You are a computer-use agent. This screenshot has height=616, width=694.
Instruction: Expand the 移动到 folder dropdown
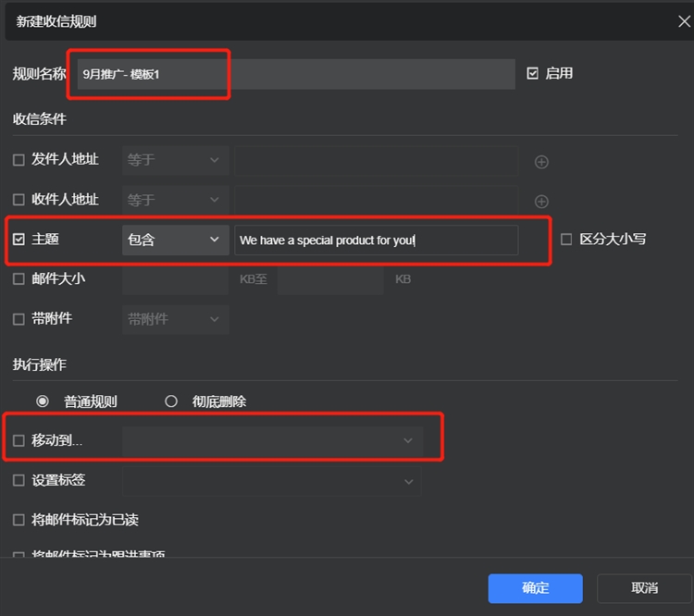point(272,441)
